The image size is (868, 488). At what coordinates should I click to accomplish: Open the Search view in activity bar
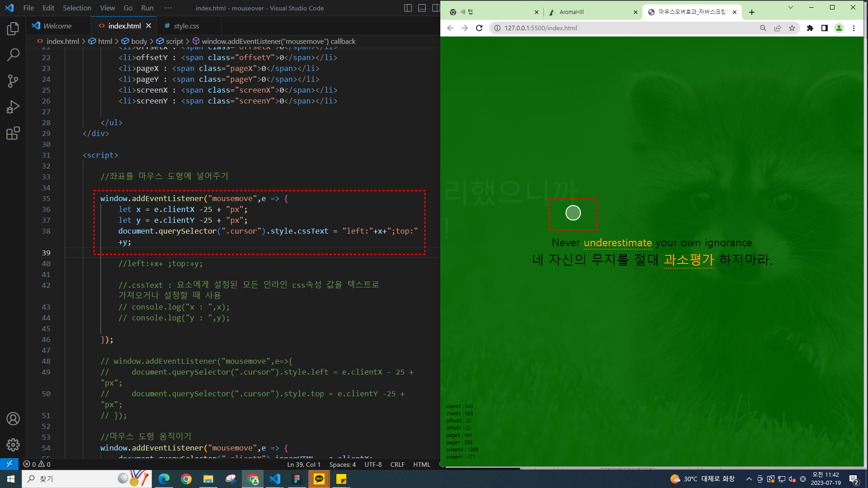tap(13, 55)
